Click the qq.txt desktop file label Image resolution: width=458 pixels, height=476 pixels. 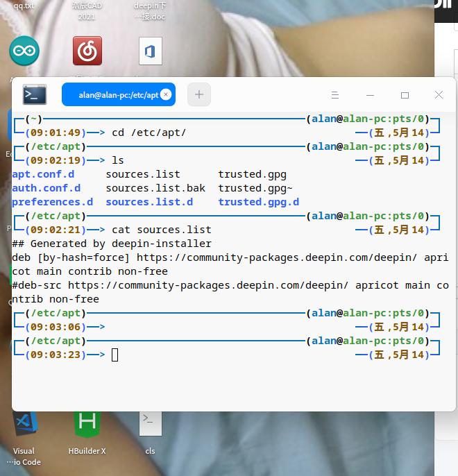[24, 6]
